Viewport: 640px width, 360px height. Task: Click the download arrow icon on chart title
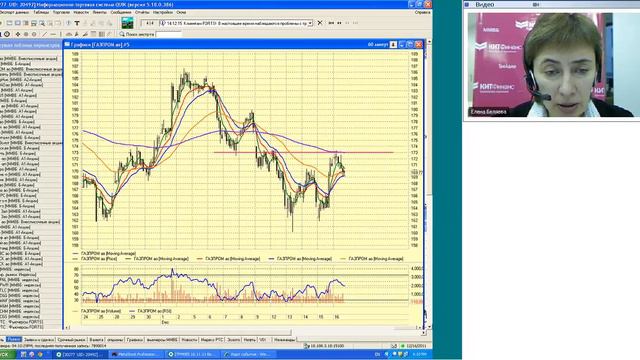393,44
